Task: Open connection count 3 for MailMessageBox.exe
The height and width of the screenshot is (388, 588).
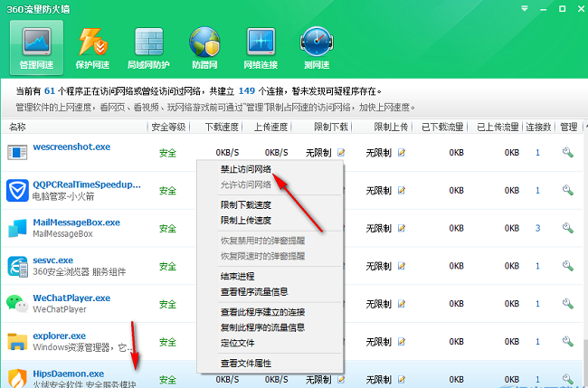Action: point(537,229)
